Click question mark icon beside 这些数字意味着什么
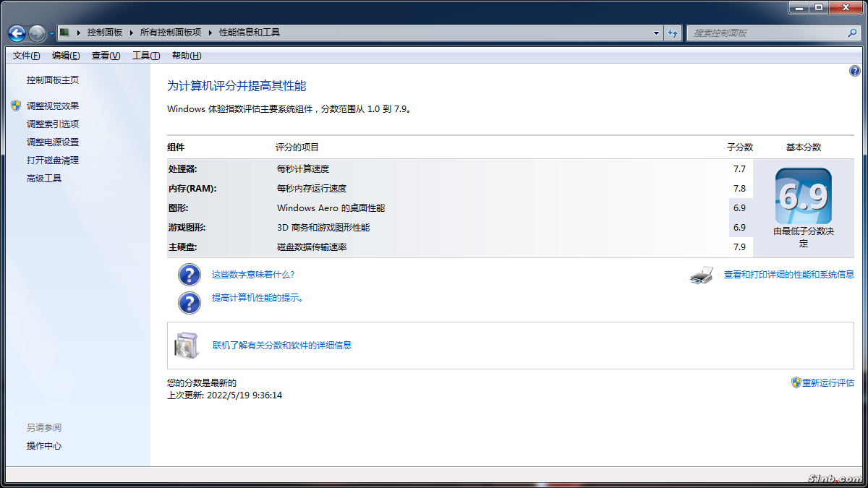The image size is (868, 488). (189, 275)
